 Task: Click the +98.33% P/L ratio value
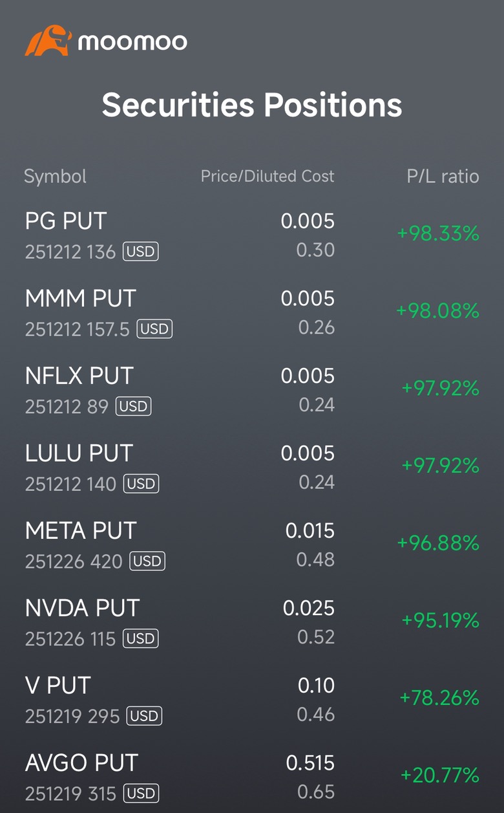pyautogui.click(x=438, y=233)
